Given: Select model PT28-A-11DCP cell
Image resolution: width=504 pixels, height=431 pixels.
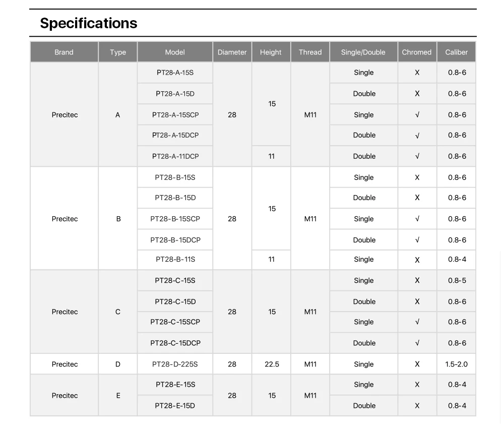Looking at the screenshot, I should (x=175, y=156).
